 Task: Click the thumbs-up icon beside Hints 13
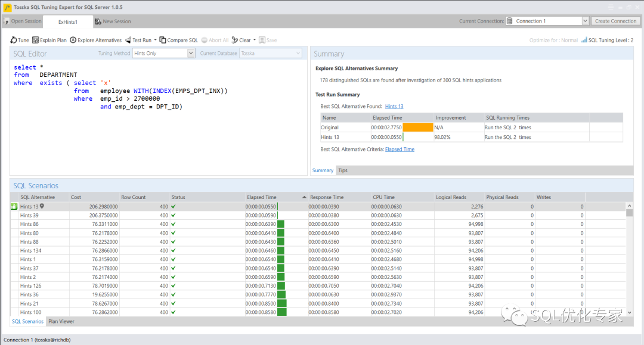[x=14, y=207]
